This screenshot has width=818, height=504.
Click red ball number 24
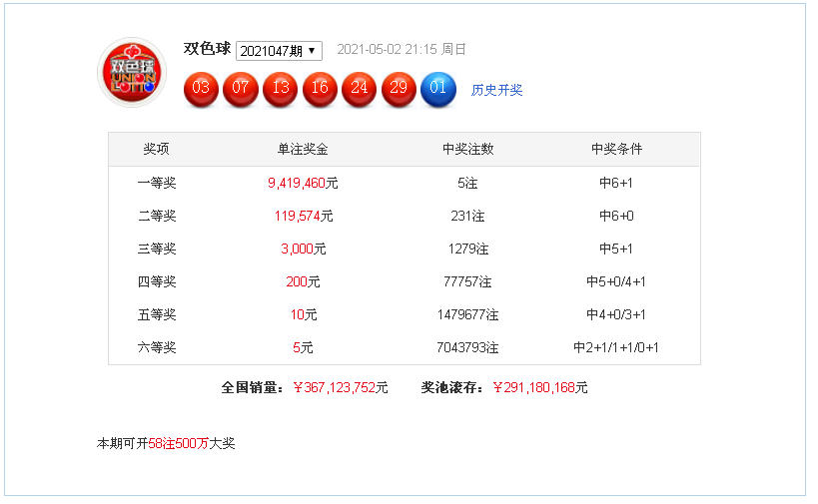point(359,89)
